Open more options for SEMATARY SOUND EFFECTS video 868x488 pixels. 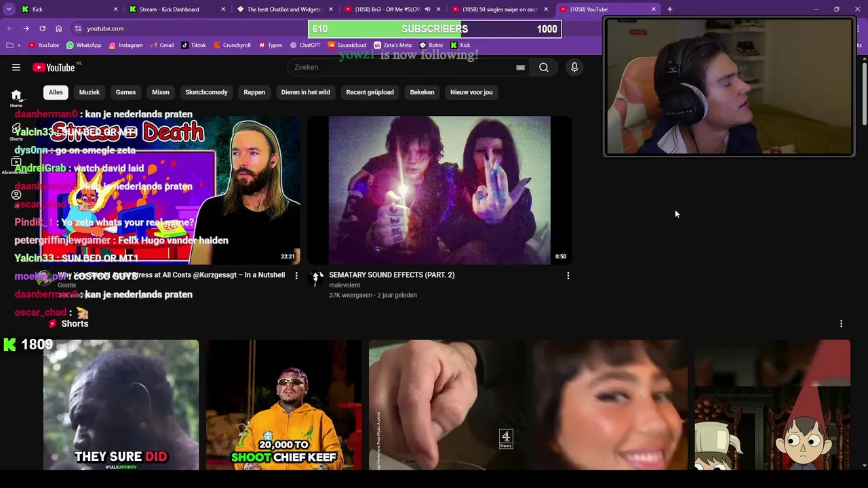pyautogui.click(x=568, y=275)
